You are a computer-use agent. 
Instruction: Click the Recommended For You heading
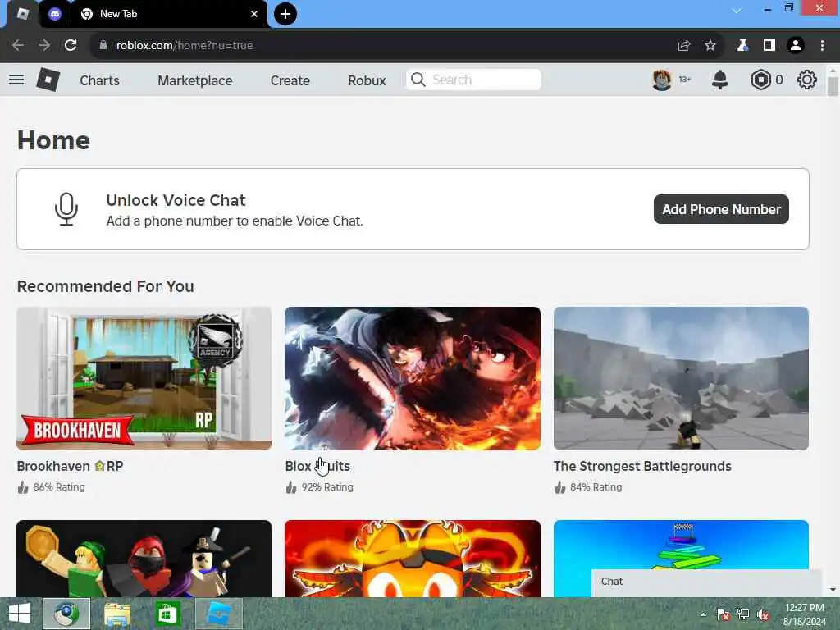pos(106,286)
